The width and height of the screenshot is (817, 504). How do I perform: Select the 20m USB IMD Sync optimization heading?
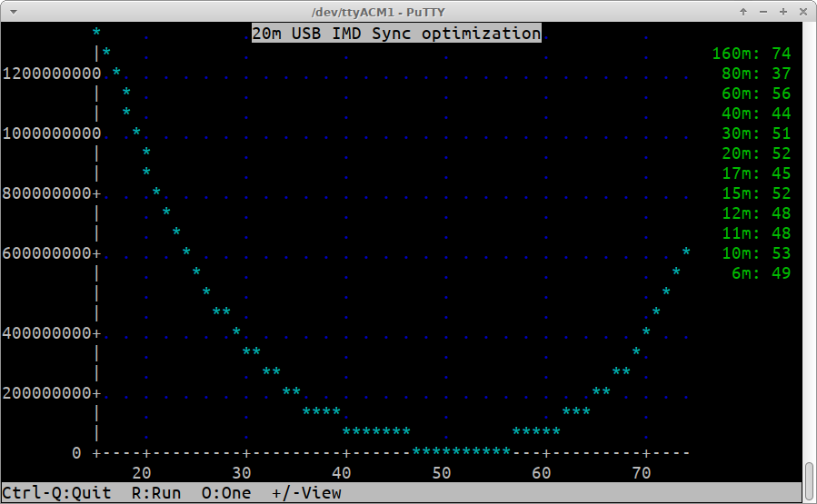click(396, 33)
